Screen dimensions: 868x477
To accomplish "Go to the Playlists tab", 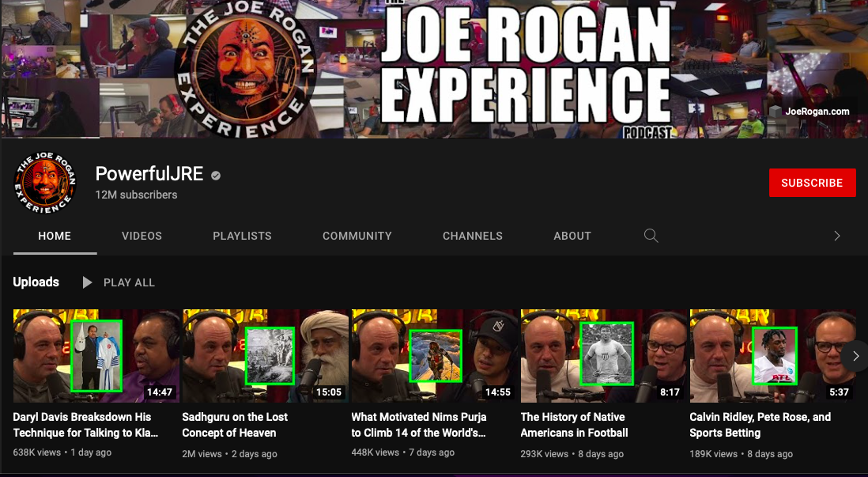I will (x=242, y=236).
